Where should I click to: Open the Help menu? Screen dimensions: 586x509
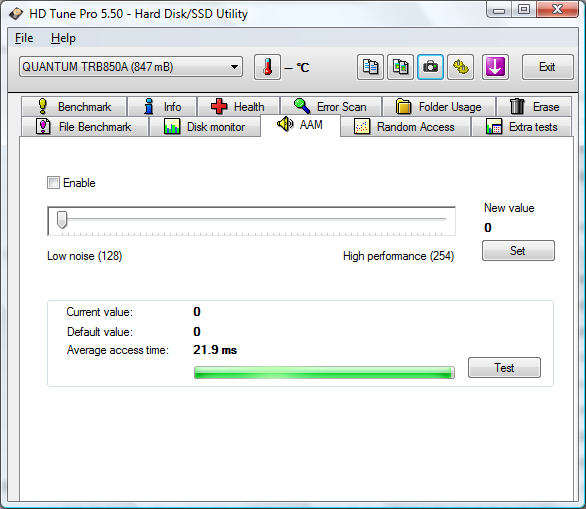click(x=63, y=38)
